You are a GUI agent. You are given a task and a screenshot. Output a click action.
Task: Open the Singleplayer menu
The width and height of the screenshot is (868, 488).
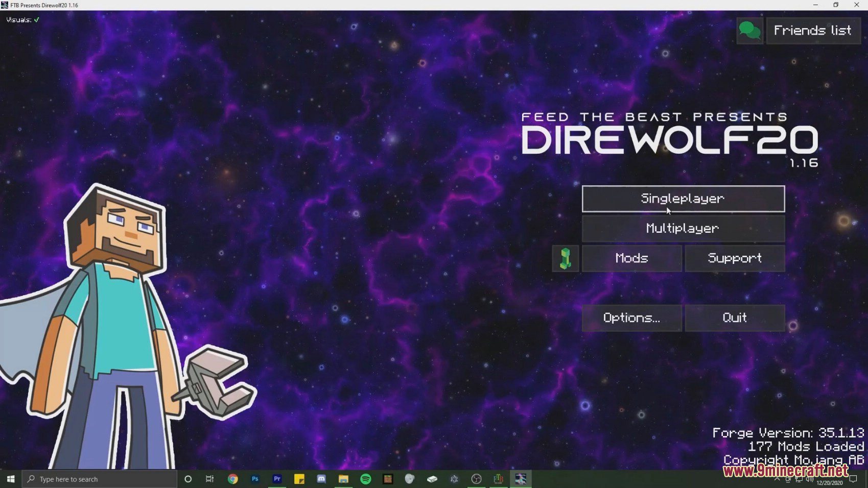[x=683, y=199]
